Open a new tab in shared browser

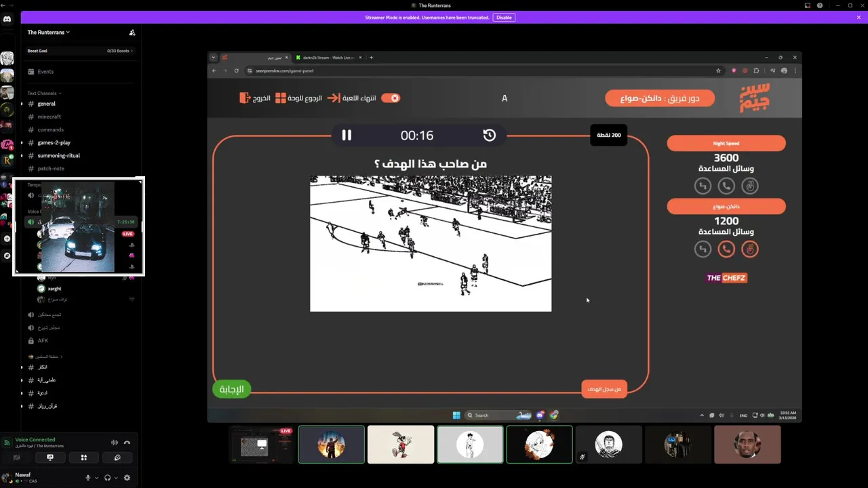tap(372, 58)
